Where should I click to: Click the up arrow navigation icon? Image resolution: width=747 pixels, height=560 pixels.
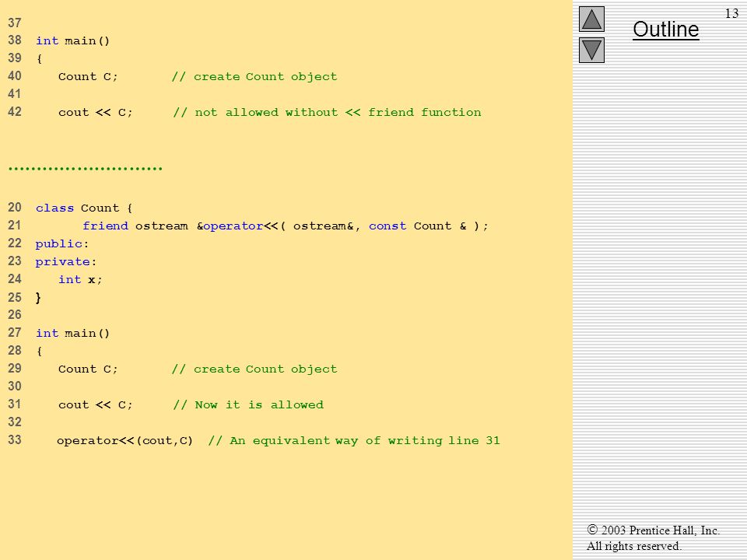tap(591, 19)
